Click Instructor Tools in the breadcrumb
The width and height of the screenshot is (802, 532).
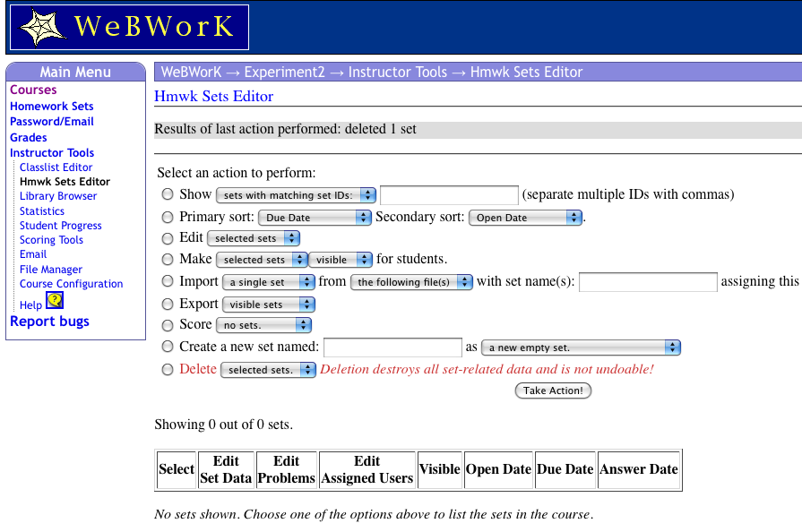[398, 72]
